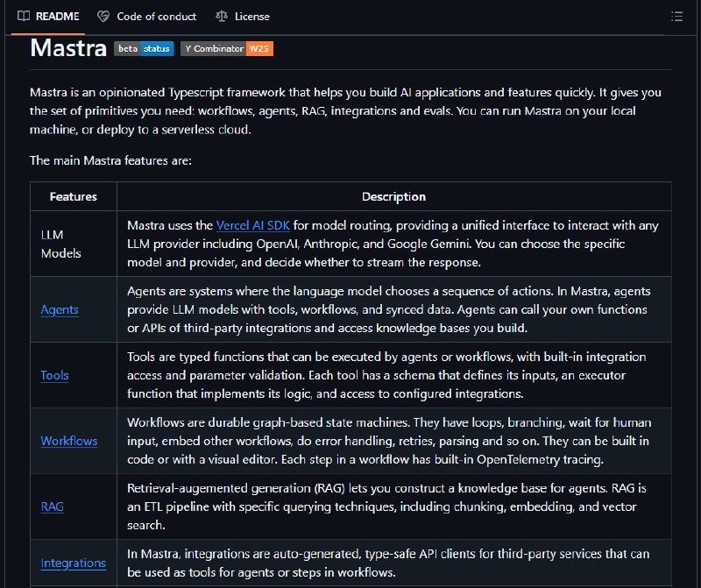Viewport: 701px width, 588px height.
Task: Click the description starting 'Workflows are durable'
Action: pos(389,441)
